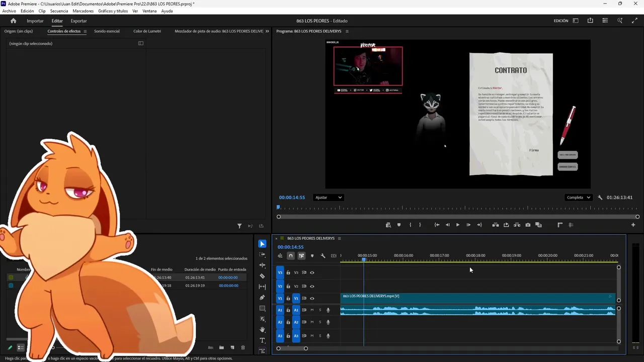Click Mark In button in Program monitor

click(x=411, y=225)
